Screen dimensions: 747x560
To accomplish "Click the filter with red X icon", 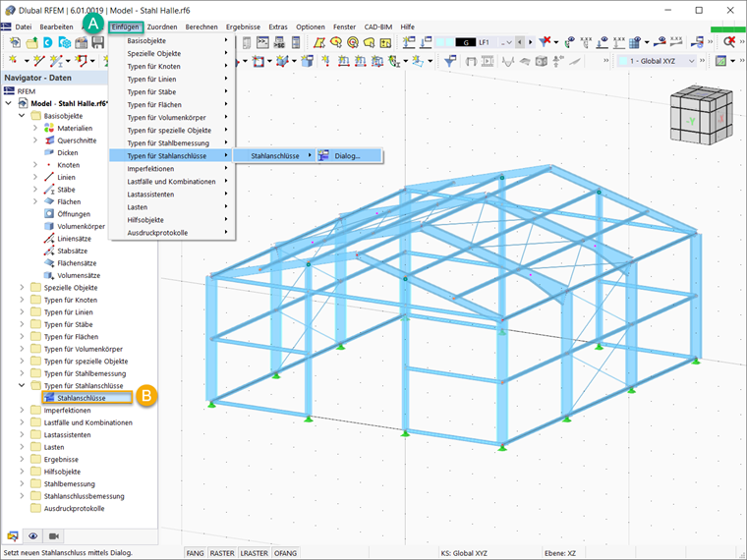I will tap(545, 42).
